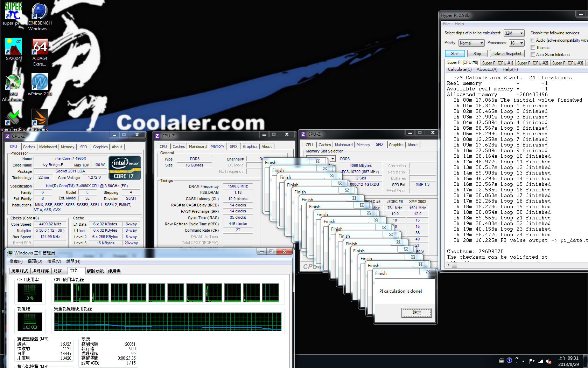The image size is (588, 368).
Task: Open the Calculate(C) menu in Super PI
Action: tap(460, 69)
